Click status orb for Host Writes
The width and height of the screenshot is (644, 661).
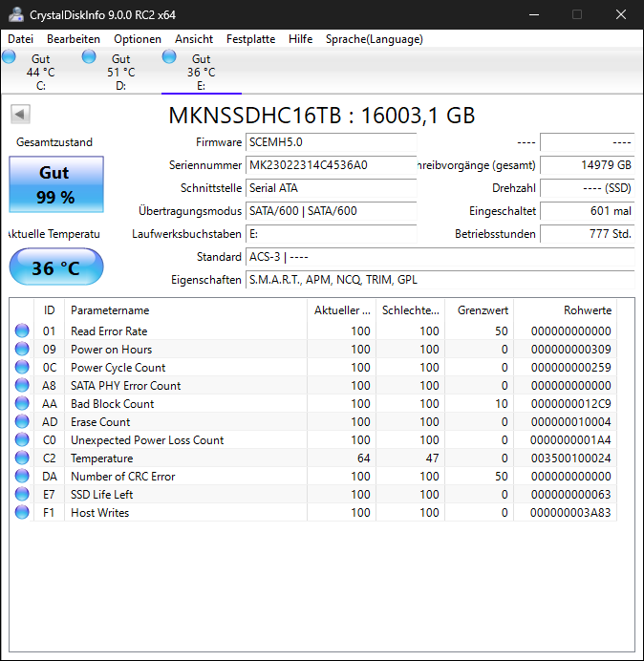22,512
